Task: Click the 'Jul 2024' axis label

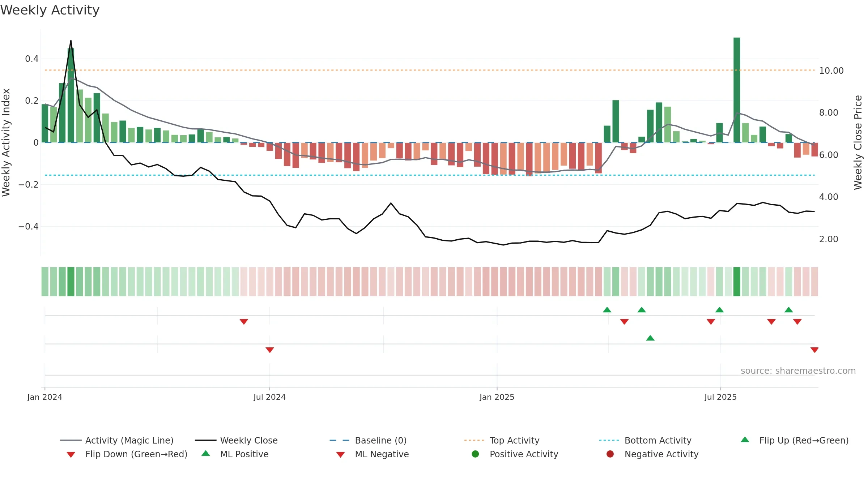Action: pyautogui.click(x=269, y=397)
